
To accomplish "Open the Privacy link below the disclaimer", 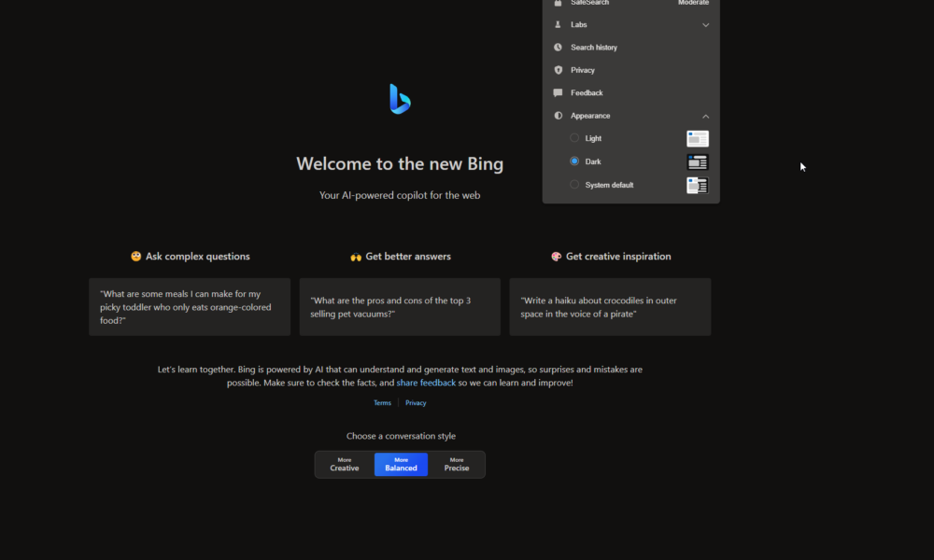I will pyautogui.click(x=416, y=403).
